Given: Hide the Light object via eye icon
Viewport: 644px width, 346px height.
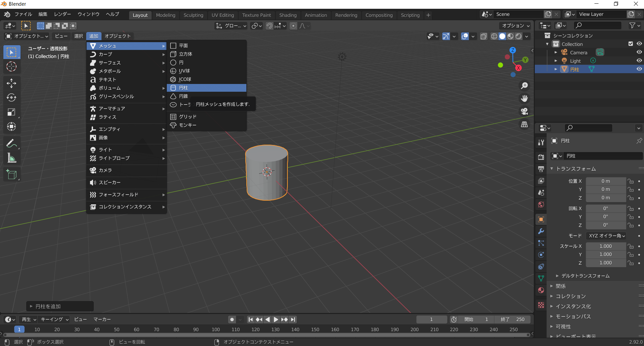Looking at the screenshot, I should click(639, 61).
